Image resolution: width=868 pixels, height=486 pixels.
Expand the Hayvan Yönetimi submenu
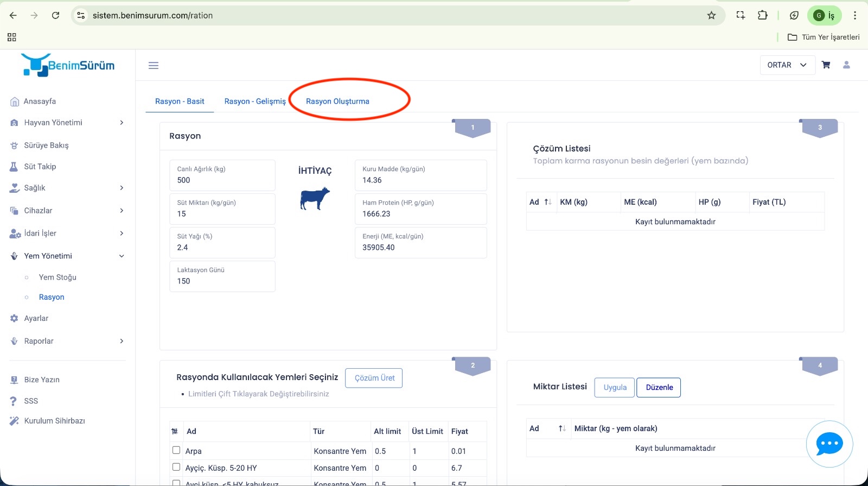[x=122, y=123]
